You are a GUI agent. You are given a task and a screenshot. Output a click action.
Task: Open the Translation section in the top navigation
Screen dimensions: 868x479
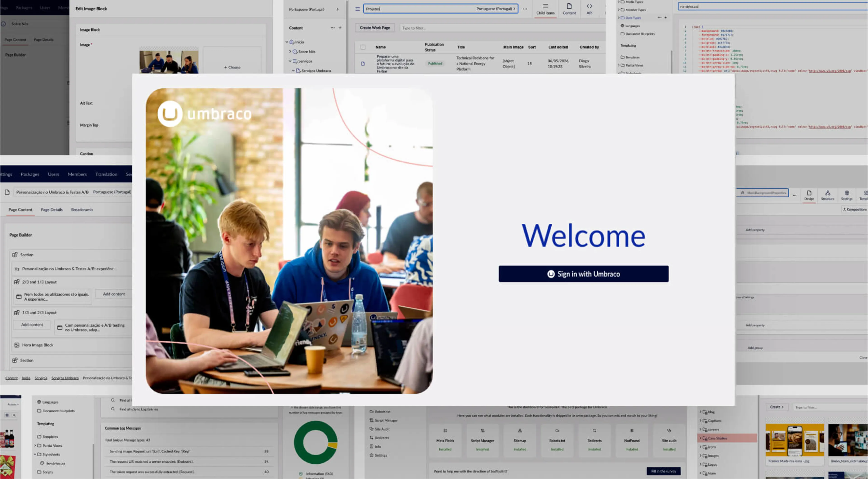coord(106,174)
